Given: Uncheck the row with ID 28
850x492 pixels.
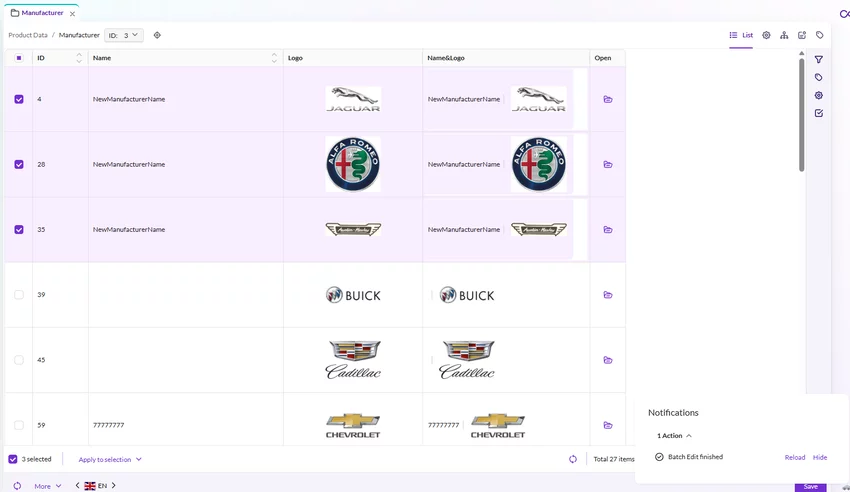Looking at the screenshot, I should pos(19,164).
